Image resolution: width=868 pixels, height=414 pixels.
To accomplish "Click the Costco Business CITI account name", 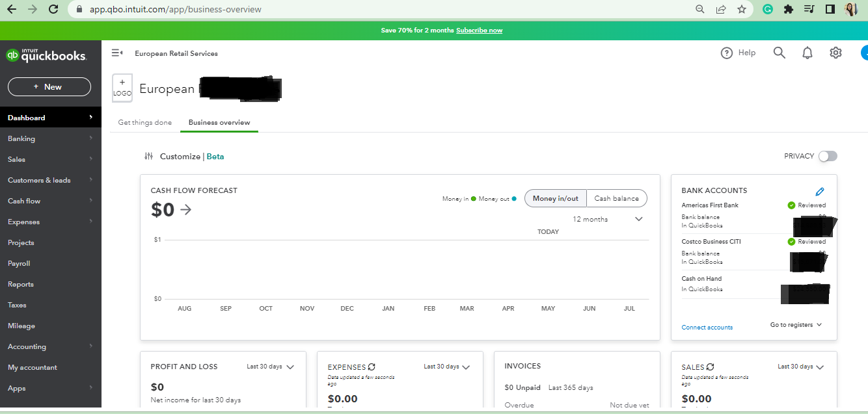I will (711, 242).
